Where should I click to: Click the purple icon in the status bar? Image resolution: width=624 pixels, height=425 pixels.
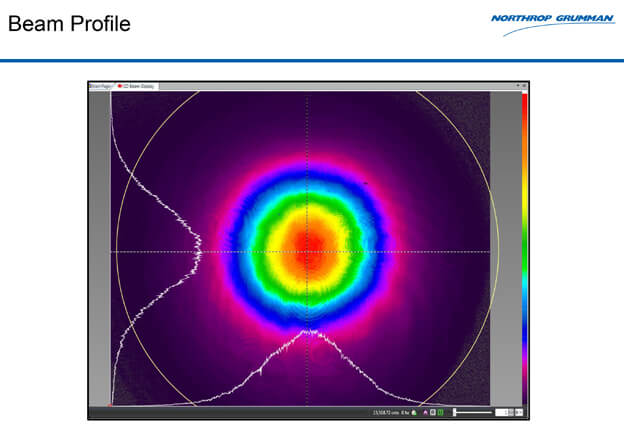click(426, 412)
